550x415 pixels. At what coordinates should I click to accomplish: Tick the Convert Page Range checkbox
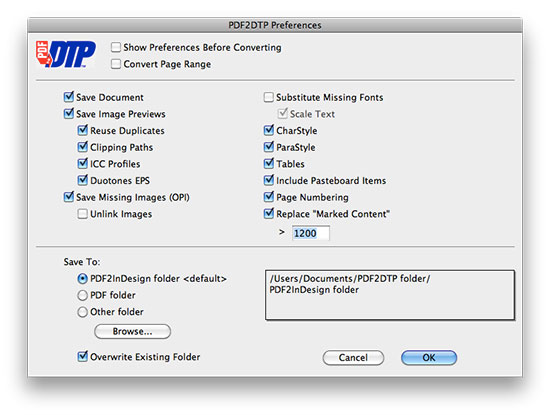click(x=116, y=64)
